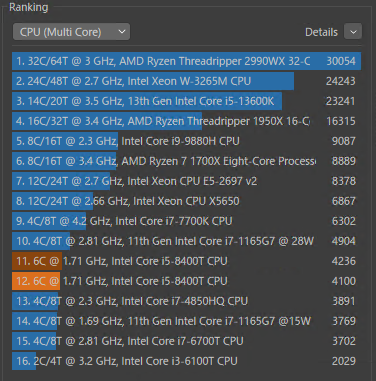Click the score value 24243
Image resolution: width=376 pixels, height=381 pixels.
[341, 81]
